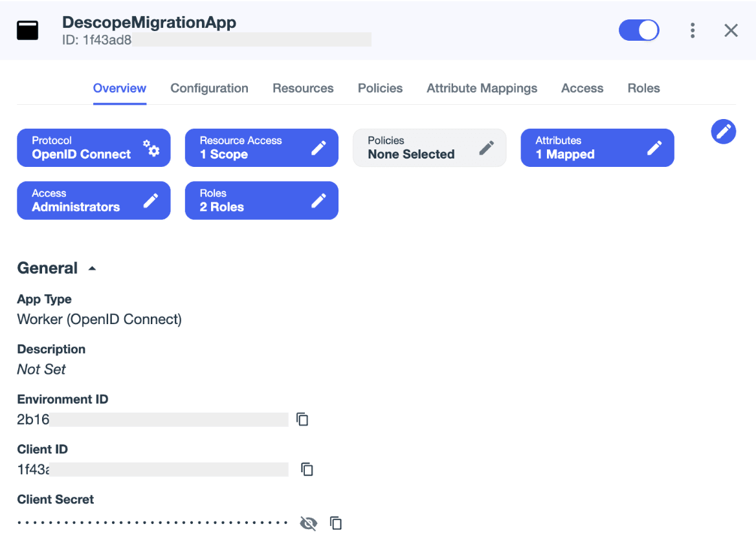Click the app icon next to DescopeMigrationApp
Viewport: 756px width, 546px height.
(x=27, y=30)
